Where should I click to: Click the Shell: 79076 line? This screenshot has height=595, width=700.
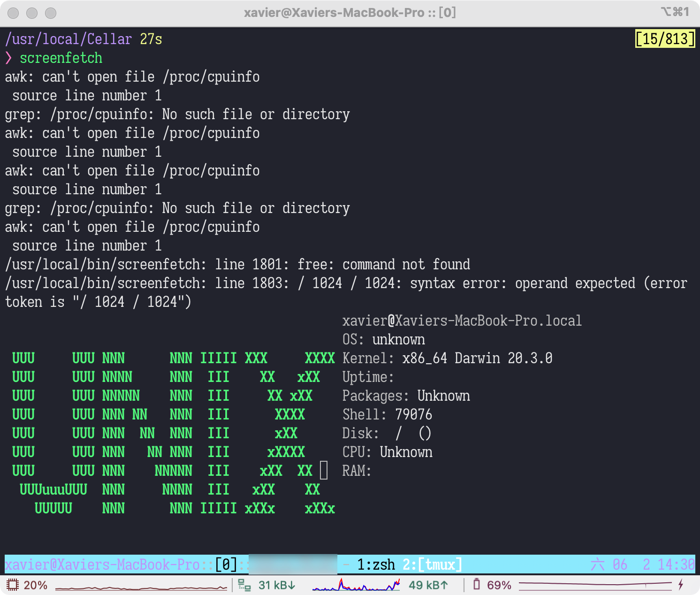(388, 414)
